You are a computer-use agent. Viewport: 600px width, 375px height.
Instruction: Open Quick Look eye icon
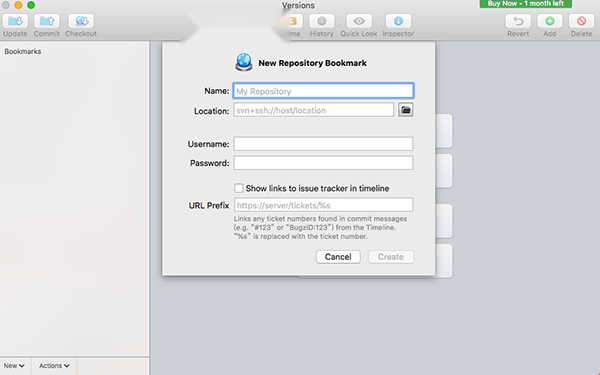coord(359,21)
